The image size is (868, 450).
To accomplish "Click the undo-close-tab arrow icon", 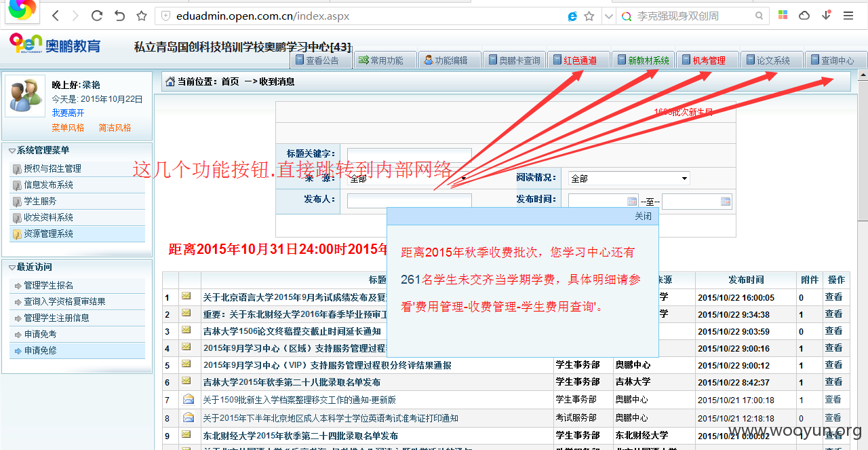I will point(119,16).
